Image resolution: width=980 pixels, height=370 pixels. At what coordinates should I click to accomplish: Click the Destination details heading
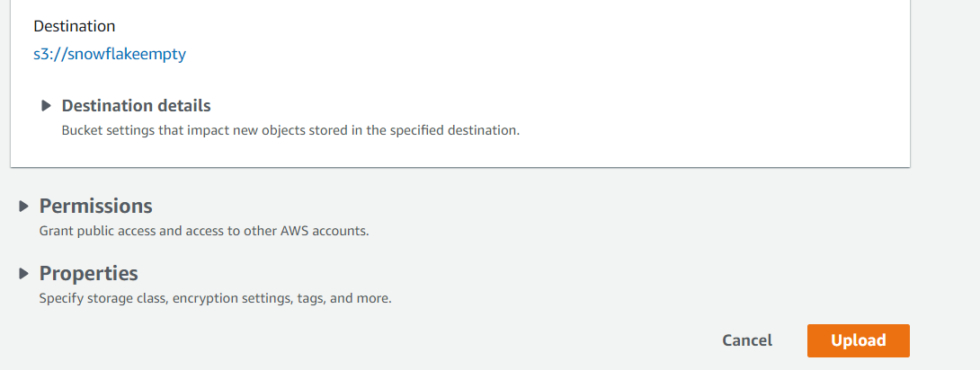pyautogui.click(x=136, y=106)
